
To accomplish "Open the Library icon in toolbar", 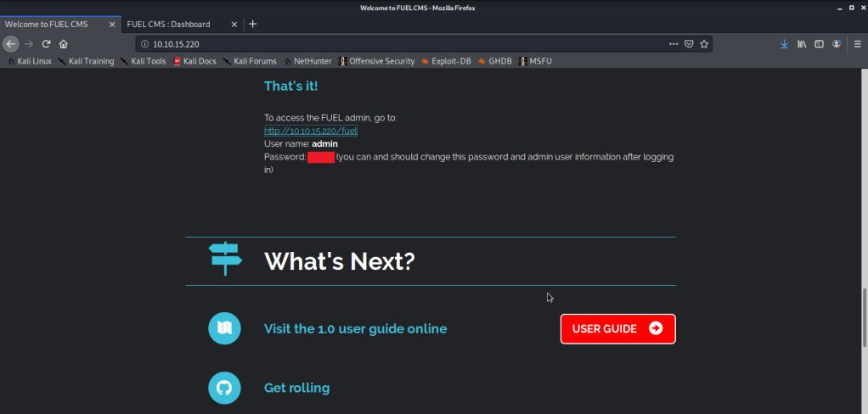I will point(802,43).
